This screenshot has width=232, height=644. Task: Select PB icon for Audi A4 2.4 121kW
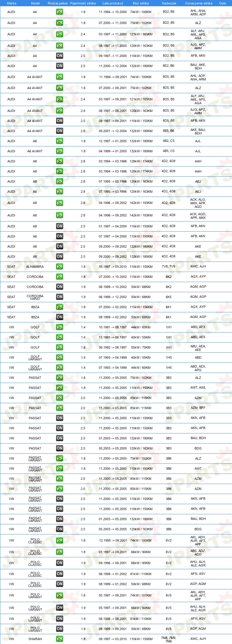pyautogui.click(x=60, y=34)
